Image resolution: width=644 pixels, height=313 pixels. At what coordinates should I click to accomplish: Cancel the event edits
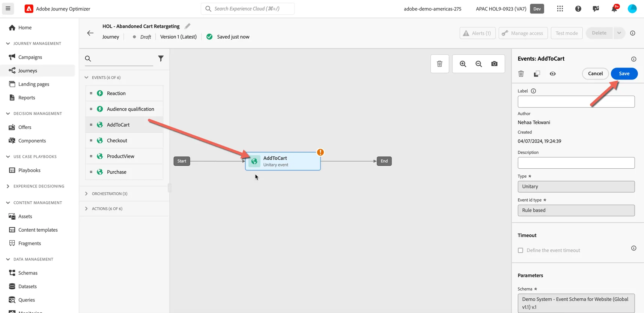click(x=595, y=73)
